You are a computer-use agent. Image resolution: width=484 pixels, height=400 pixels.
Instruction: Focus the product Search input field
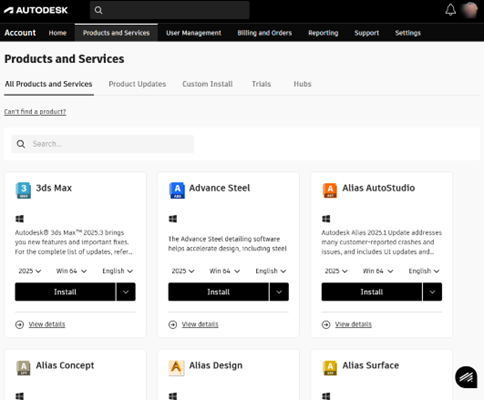click(x=103, y=144)
